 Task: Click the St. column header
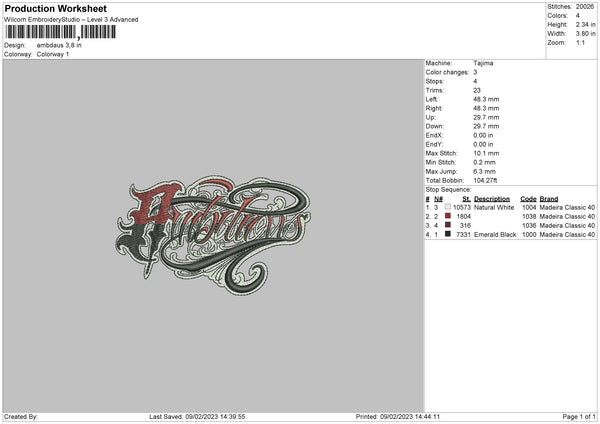pyautogui.click(x=466, y=199)
